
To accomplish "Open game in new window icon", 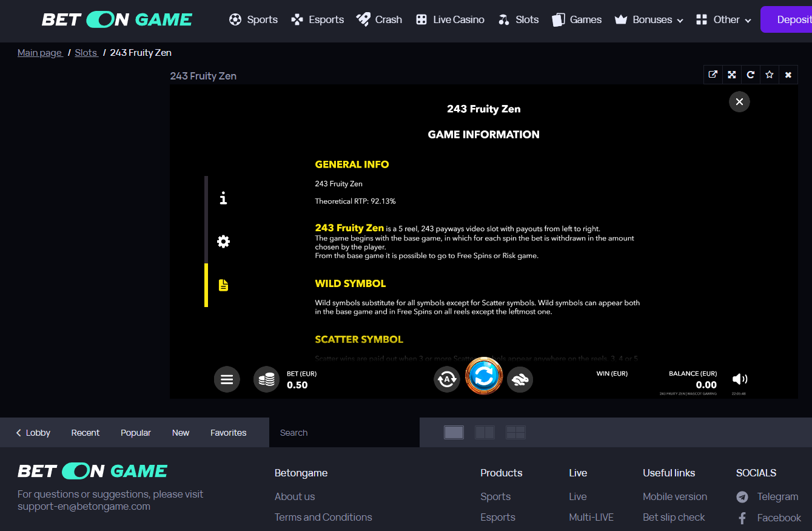I will (713, 75).
